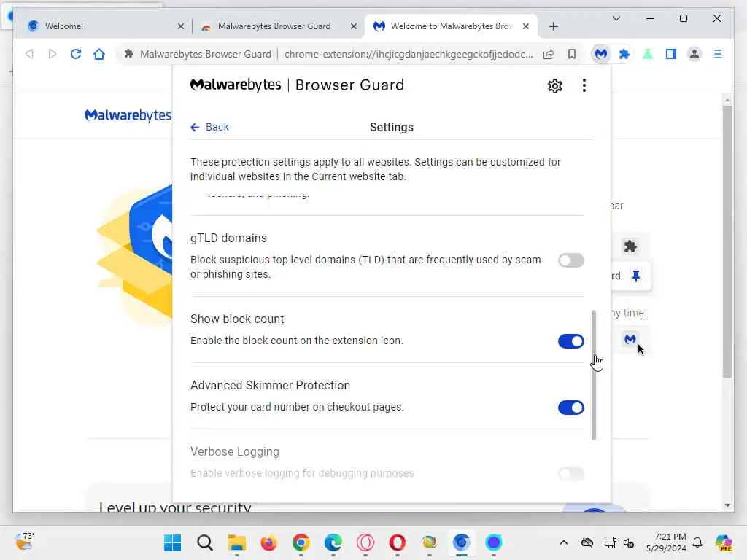Launch Google Chrome from the taskbar
This screenshot has height=560, width=747.
pyautogui.click(x=301, y=542)
